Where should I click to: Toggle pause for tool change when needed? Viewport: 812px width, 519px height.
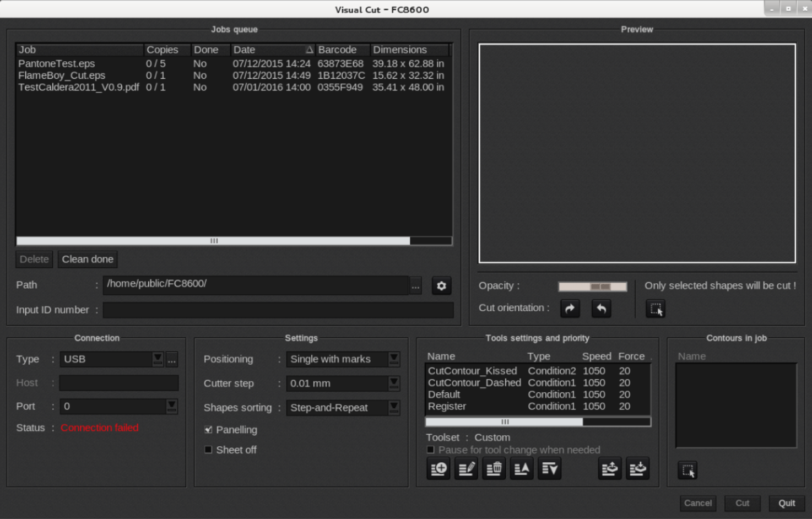[431, 450]
